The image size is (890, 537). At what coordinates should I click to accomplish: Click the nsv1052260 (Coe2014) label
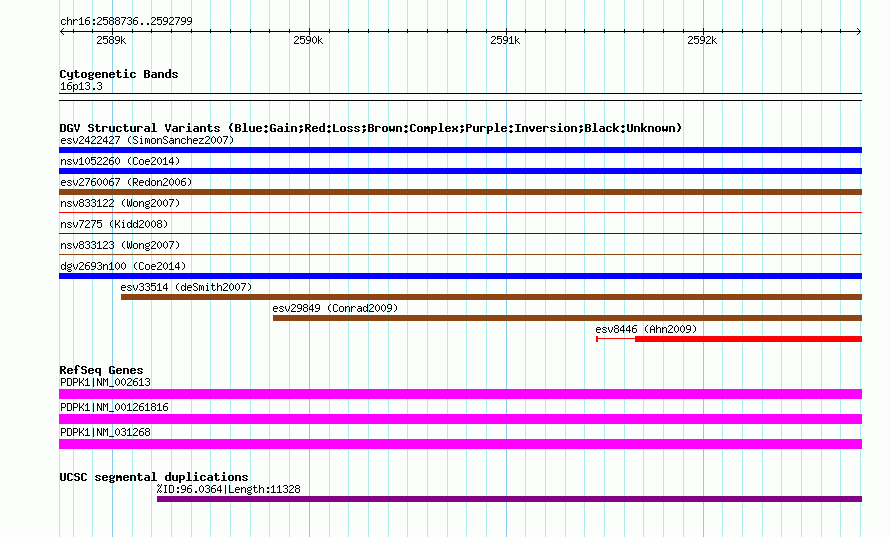120,161
